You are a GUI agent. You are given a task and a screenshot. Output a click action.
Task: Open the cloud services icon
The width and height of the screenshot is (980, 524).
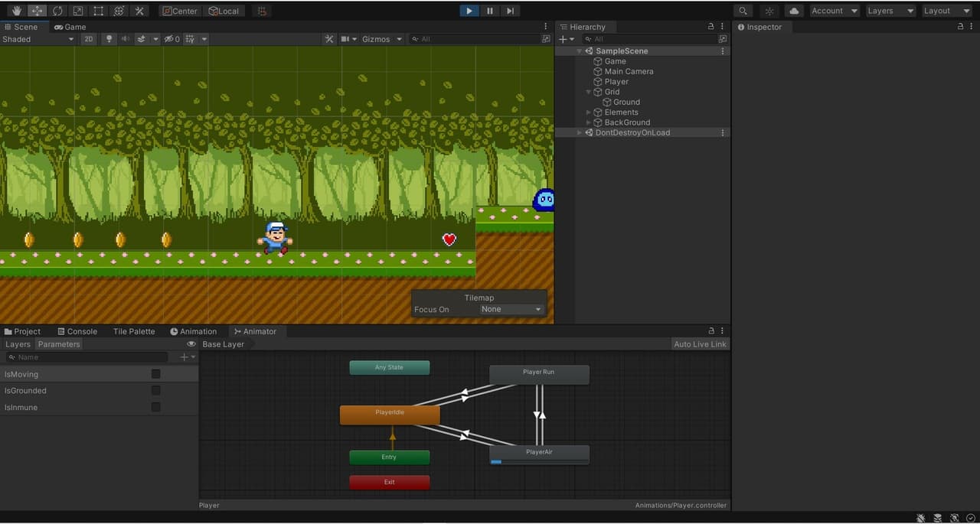[794, 11]
